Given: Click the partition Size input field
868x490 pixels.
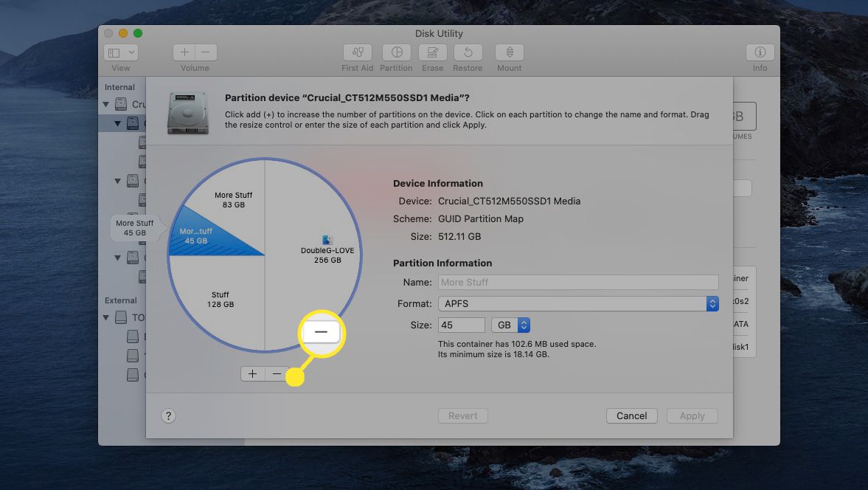Looking at the screenshot, I should [461, 325].
